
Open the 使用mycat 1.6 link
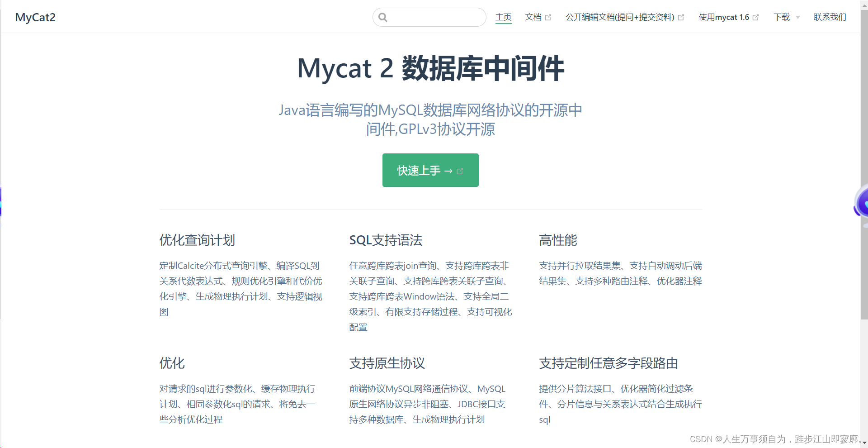tap(723, 17)
